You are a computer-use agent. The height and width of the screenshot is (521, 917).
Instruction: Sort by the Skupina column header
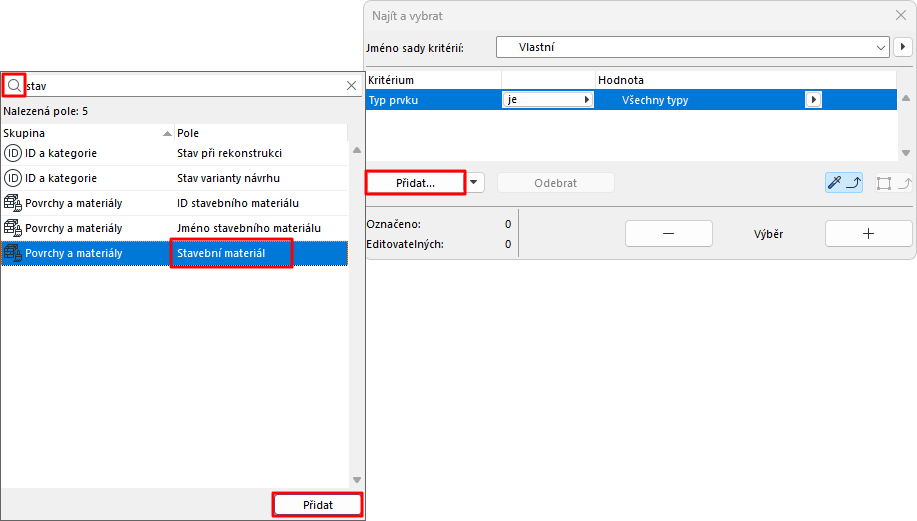[87, 133]
